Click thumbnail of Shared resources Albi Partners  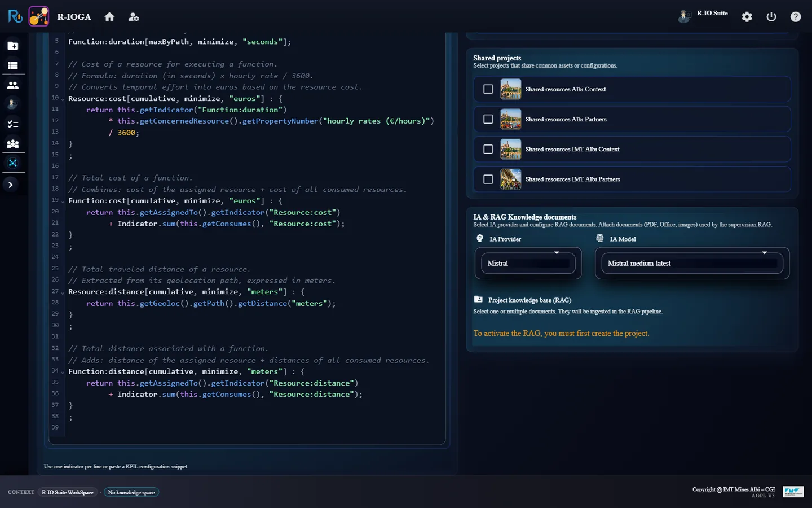click(511, 119)
